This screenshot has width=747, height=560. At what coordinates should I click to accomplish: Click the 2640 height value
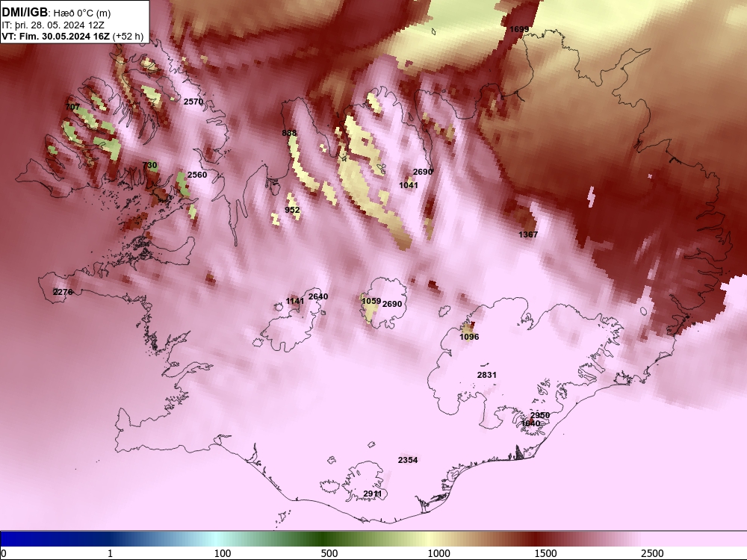tap(318, 296)
